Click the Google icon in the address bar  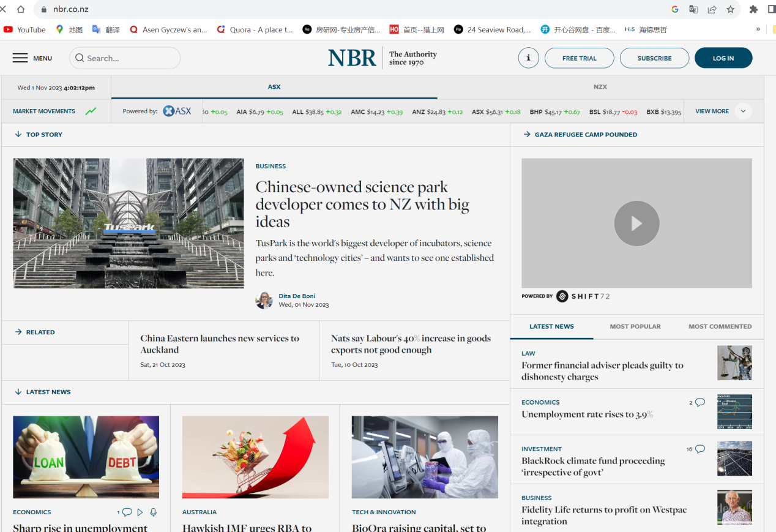pos(675,9)
